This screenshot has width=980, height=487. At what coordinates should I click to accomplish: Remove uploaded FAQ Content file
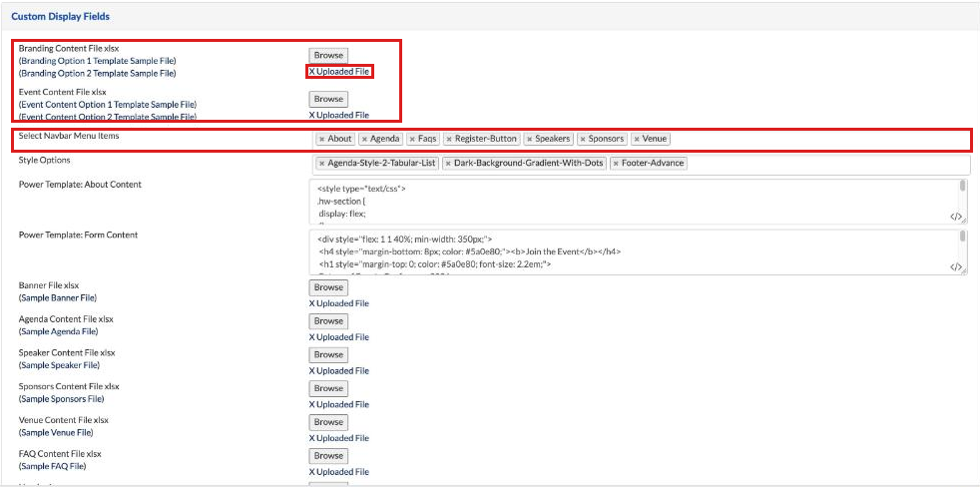point(312,473)
